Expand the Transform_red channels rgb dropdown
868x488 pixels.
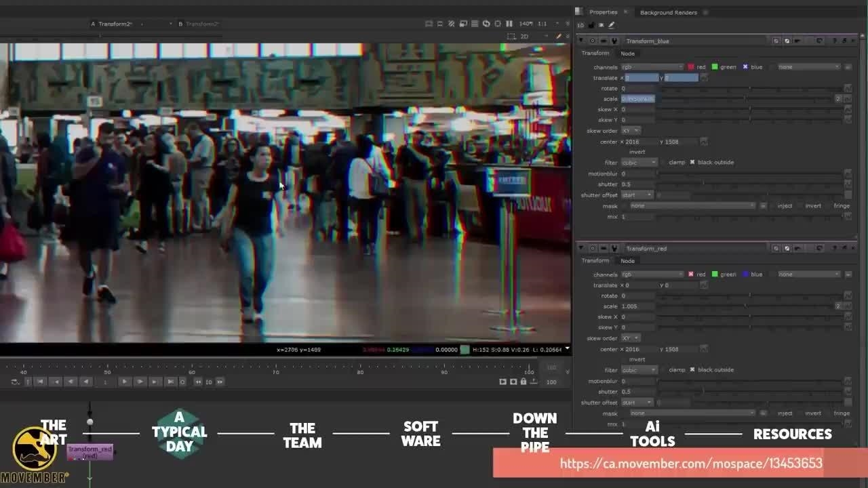[652, 274]
